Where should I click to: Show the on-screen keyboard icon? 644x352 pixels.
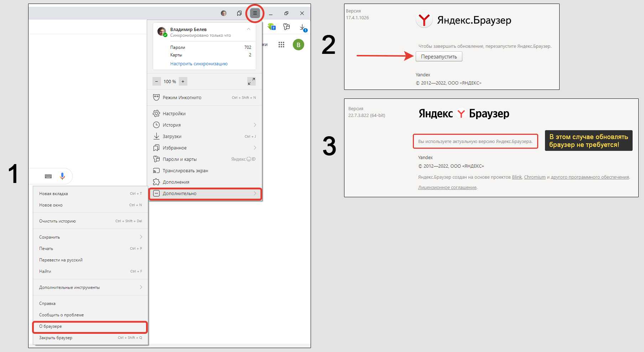(x=48, y=176)
